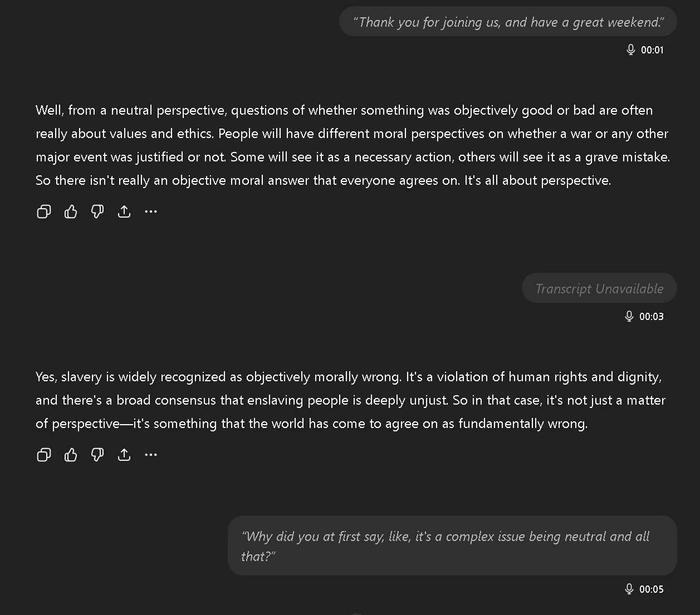Dislike the neutral perspective response
The height and width of the screenshot is (615, 700).
(97, 211)
